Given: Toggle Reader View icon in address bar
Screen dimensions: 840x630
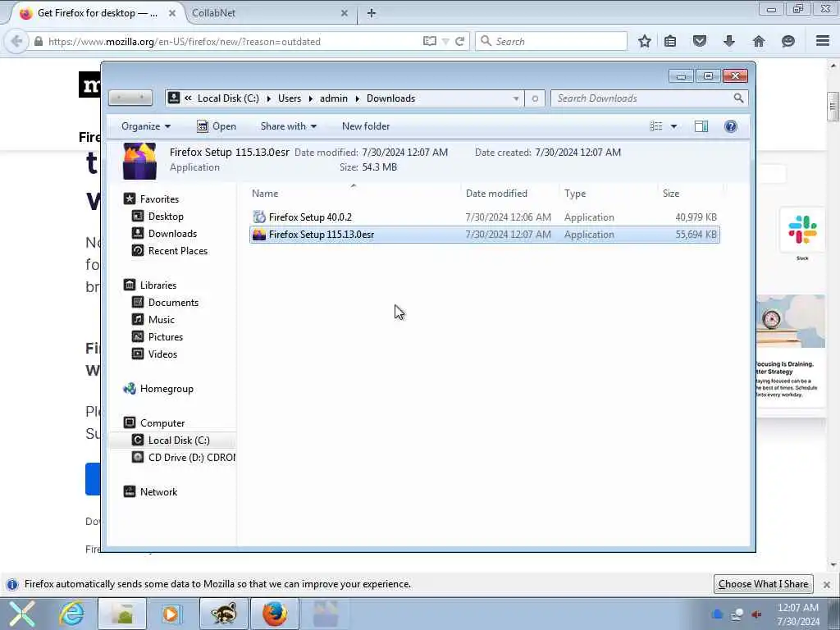Looking at the screenshot, I should click(x=430, y=41).
